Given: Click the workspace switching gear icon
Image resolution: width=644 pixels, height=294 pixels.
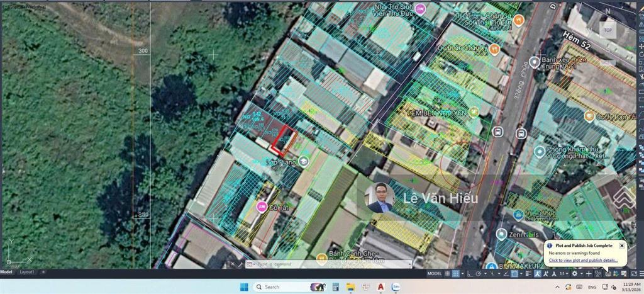Looking at the screenshot, I should click(x=575, y=273).
